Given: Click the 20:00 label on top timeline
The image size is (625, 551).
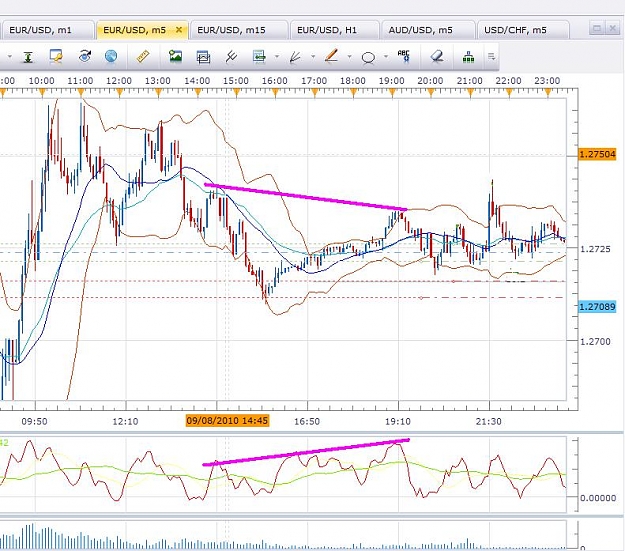Looking at the screenshot, I should tap(430, 81).
